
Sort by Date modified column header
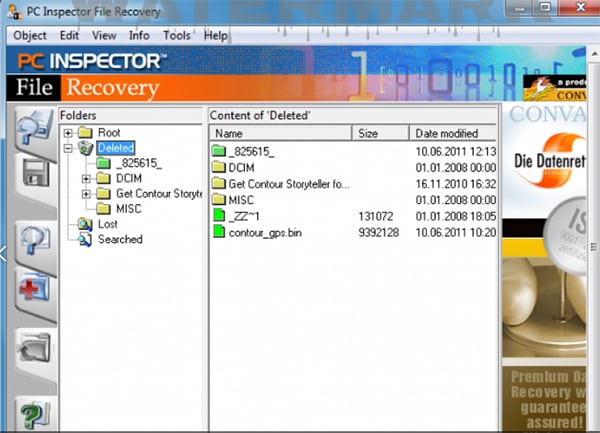point(453,133)
